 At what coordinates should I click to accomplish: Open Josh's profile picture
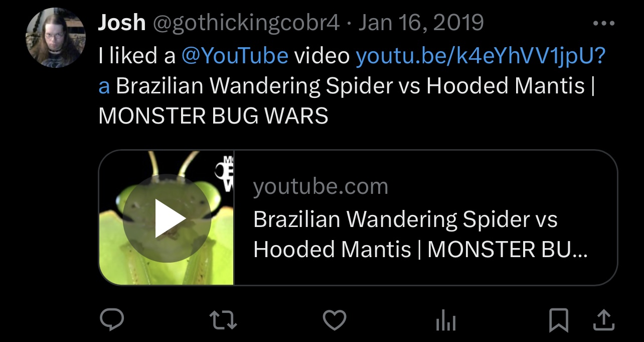[56, 38]
